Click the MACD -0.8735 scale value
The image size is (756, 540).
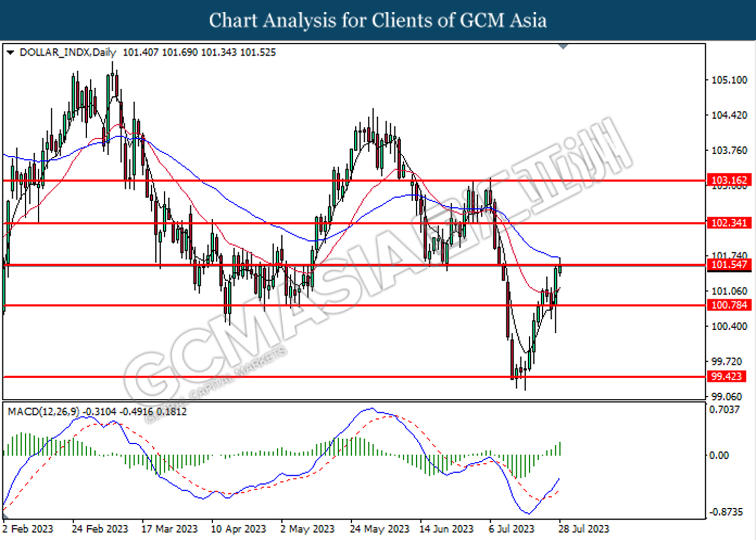coord(726,512)
